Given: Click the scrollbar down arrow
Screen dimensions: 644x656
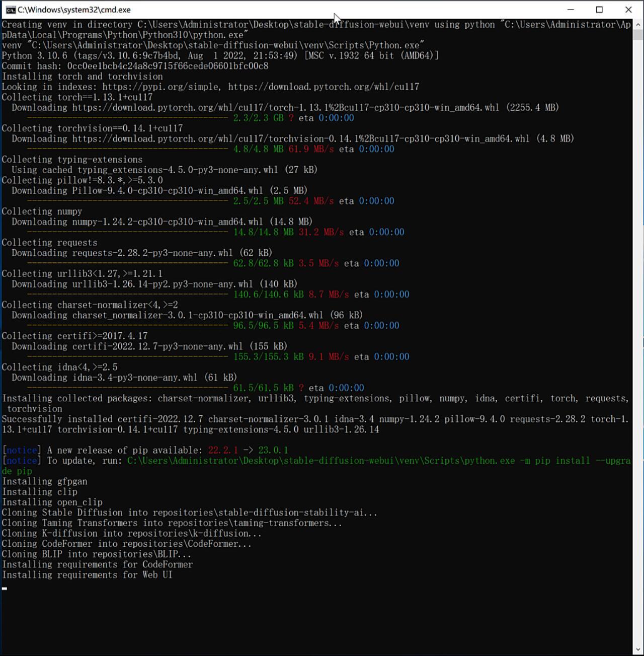Looking at the screenshot, I should 638,650.
